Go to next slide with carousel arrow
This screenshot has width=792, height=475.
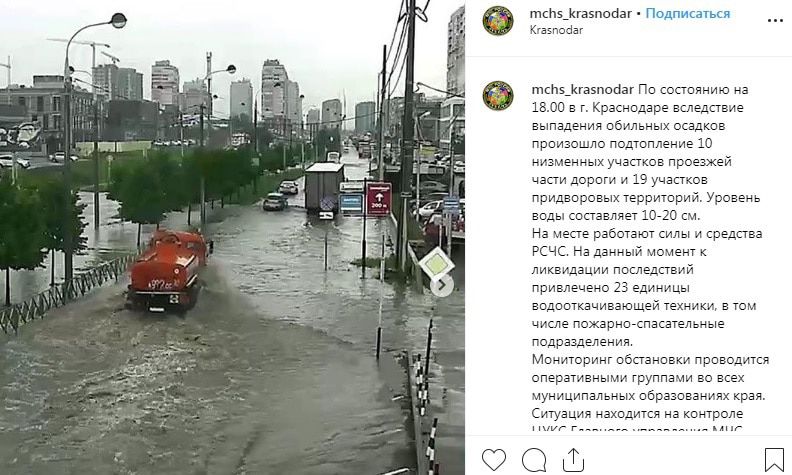click(442, 286)
